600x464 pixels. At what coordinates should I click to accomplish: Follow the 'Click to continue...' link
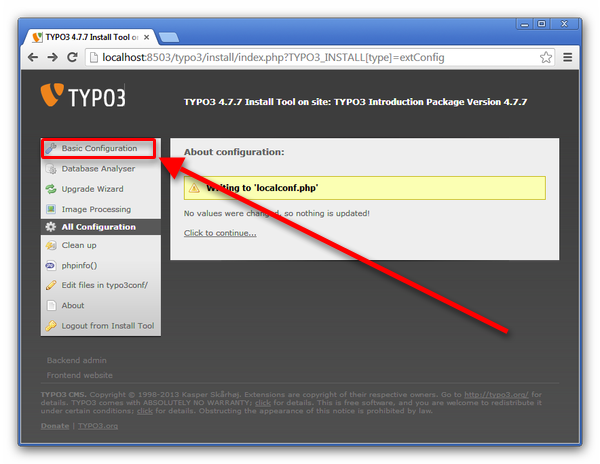220,233
